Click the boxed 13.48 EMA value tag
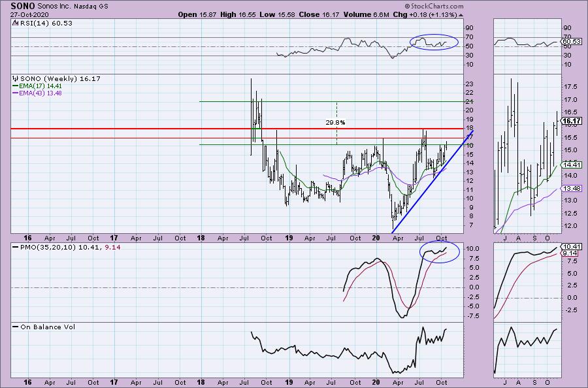This screenshot has width=588, height=388. pos(572,189)
